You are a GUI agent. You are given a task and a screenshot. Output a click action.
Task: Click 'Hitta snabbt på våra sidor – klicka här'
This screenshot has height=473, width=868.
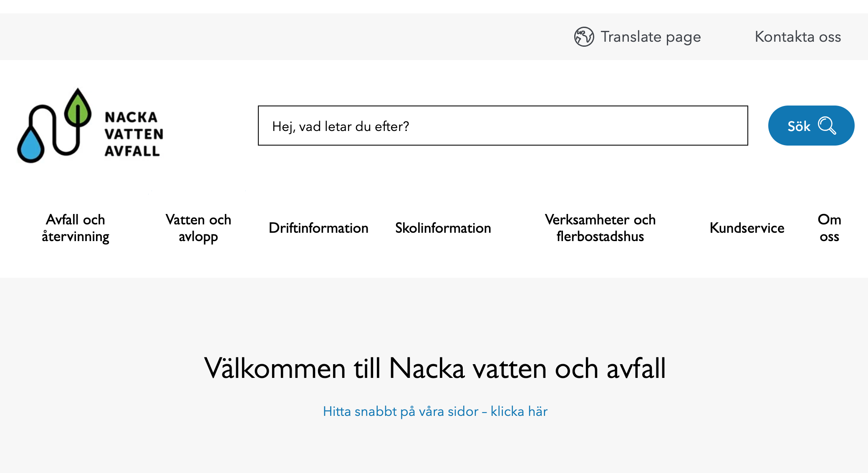click(435, 411)
